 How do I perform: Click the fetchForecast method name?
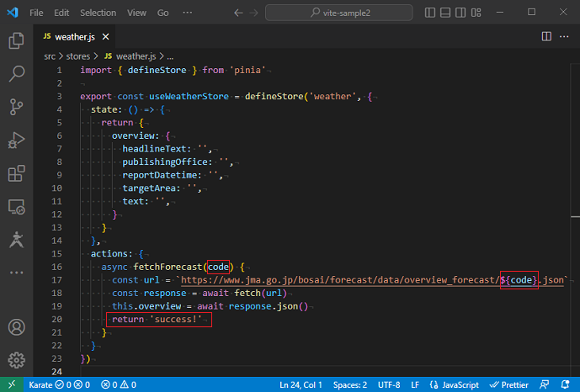tap(168, 267)
